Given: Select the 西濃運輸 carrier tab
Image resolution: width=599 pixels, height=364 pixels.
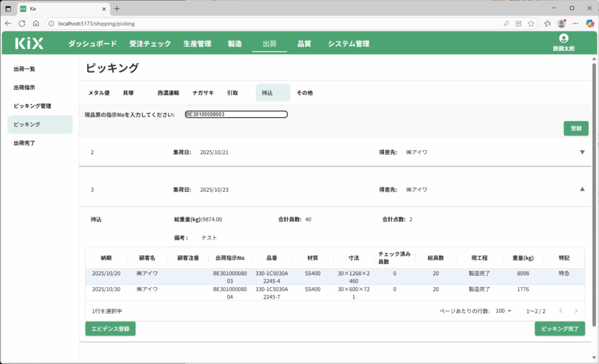Looking at the screenshot, I should click(x=168, y=93).
